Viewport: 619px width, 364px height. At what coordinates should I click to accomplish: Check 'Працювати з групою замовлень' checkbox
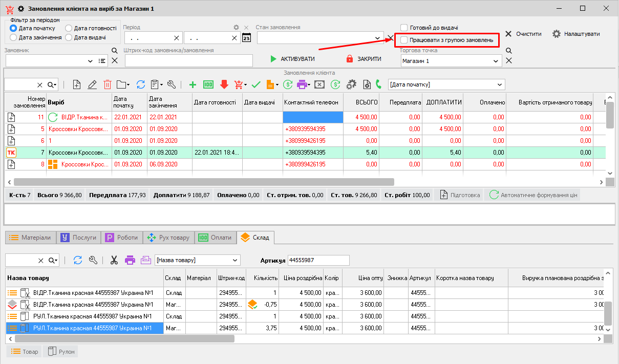click(x=404, y=40)
